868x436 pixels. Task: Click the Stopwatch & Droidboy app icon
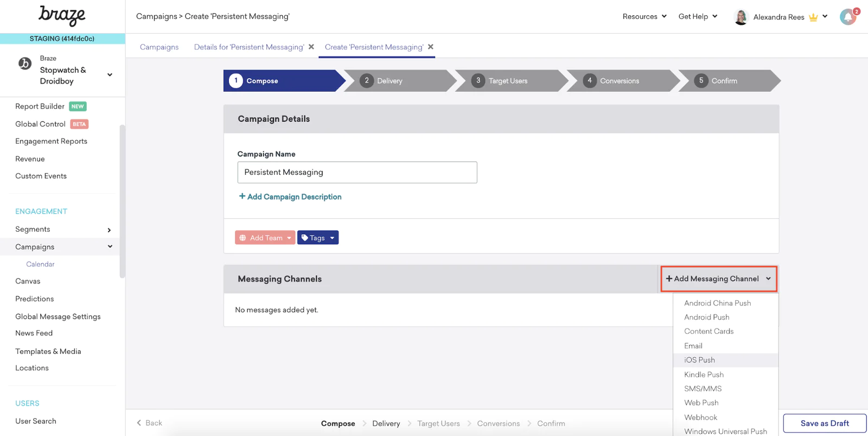[x=25, y=64]
